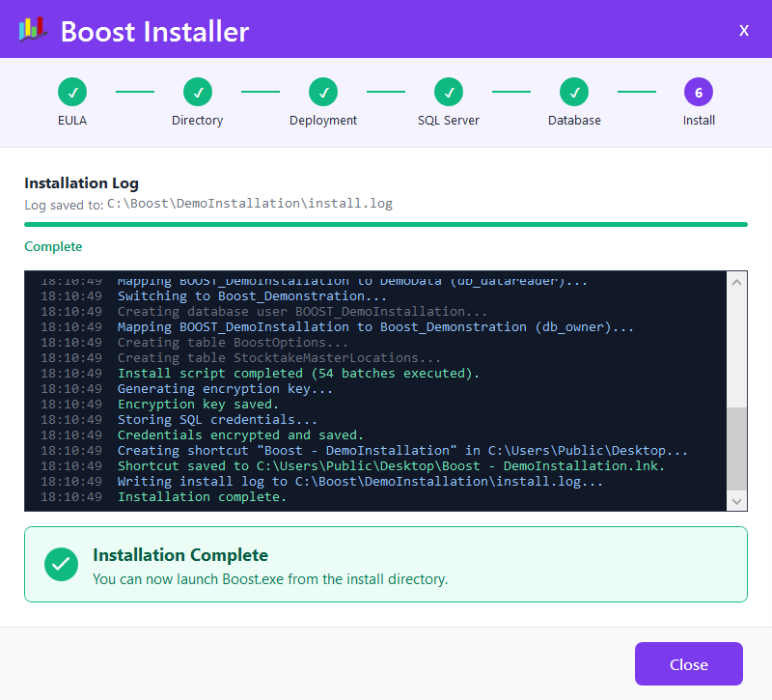Screen dimensions: 772x700
Task: Click the green installation progress bar
Action: click(386, 225)
